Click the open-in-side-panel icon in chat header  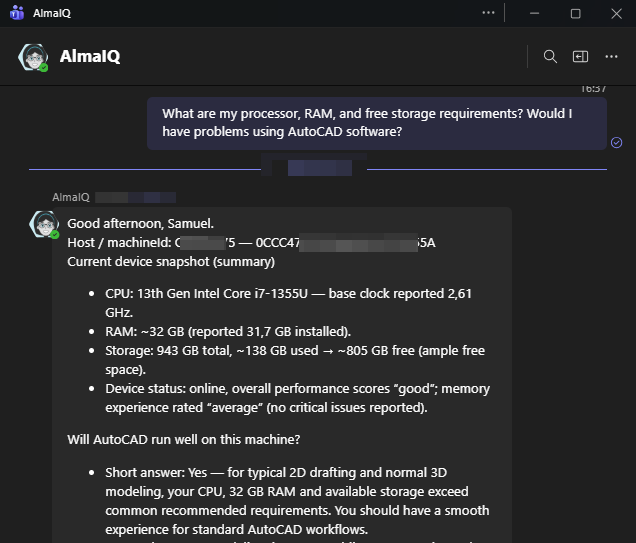580,57
